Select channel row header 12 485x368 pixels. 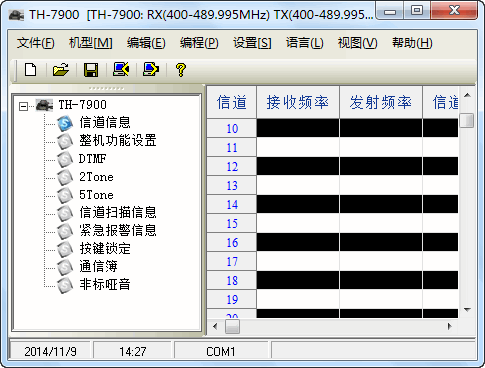pyautogui.click(x=232, y=166)
